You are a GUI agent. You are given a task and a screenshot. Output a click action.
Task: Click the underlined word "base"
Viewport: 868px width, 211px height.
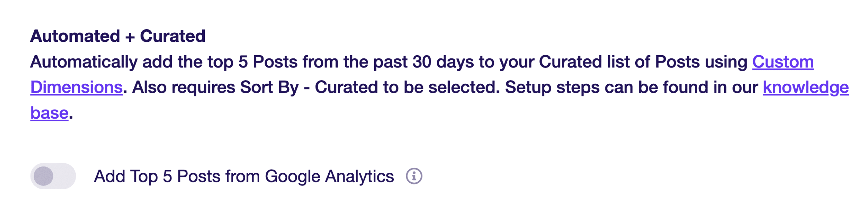click(50, 113)
